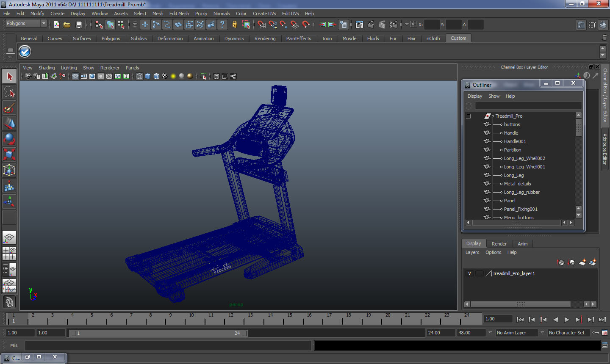Select the Select Tool arrow in the toolbox
Screen dimensions: 610x364
pyautogui.click(x=9, y=77)
